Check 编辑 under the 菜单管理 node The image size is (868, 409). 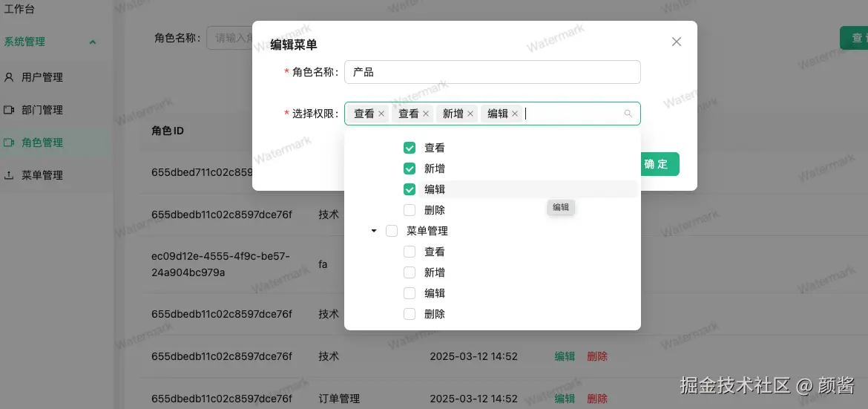click(x=410, y=293)
